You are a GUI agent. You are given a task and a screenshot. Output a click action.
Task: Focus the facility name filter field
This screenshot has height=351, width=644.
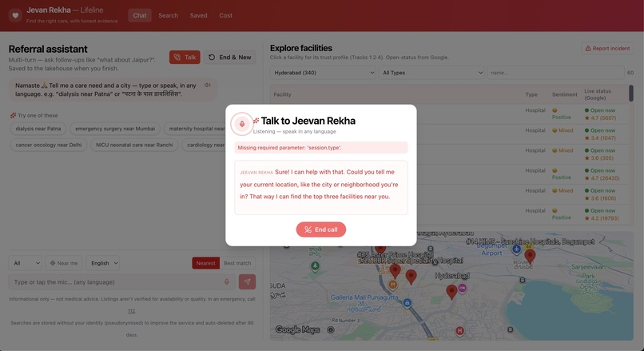[x=555, y=73]
